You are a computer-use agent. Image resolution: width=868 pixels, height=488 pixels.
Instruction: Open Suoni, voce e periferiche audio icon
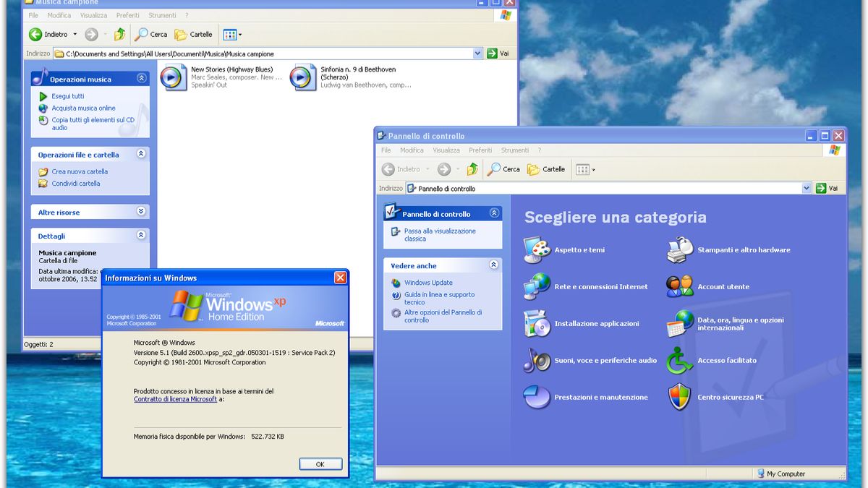[x=537, y=360]
